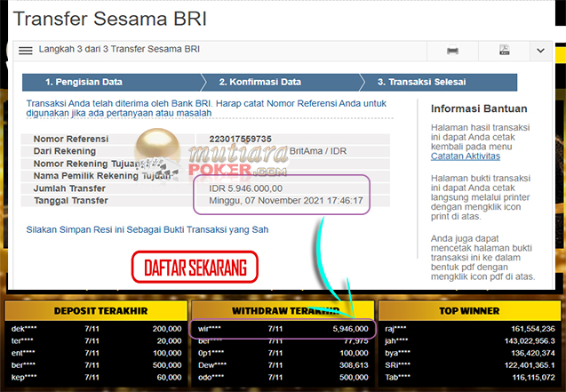Click deposit row ber**** 500,000
This screenshot has width=566, height=392.
96,365
